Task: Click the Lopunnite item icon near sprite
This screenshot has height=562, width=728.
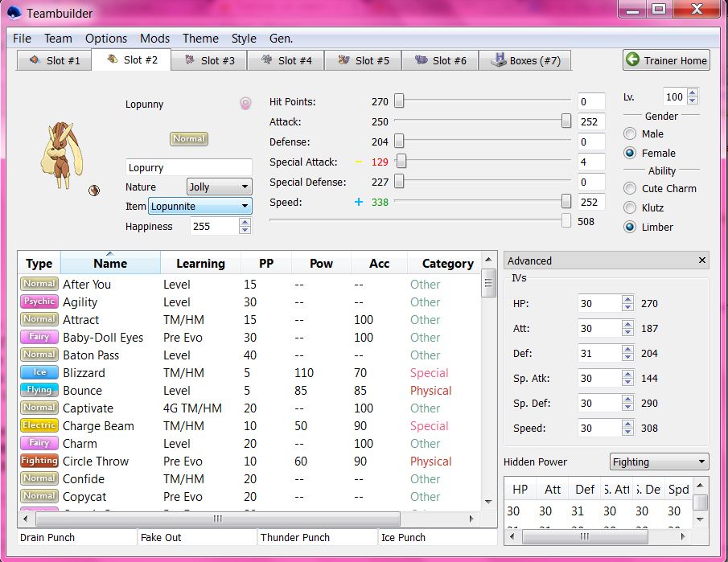Action: coord(94,191)
